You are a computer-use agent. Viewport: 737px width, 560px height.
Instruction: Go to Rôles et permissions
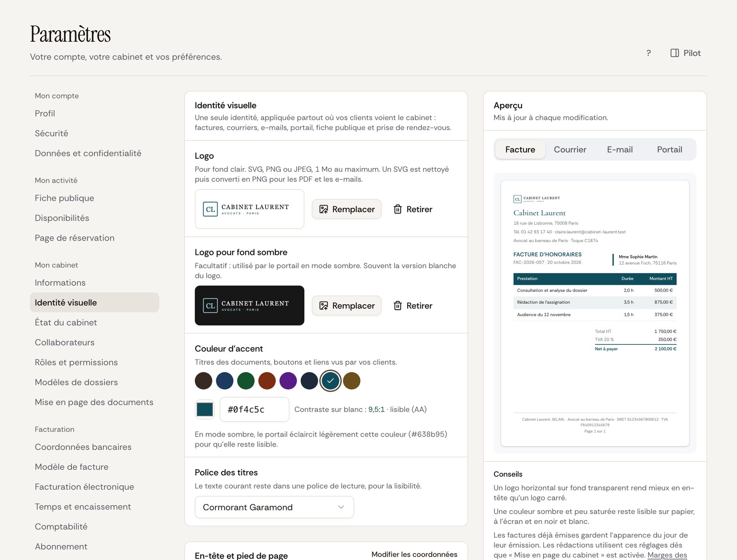[94, 362]
